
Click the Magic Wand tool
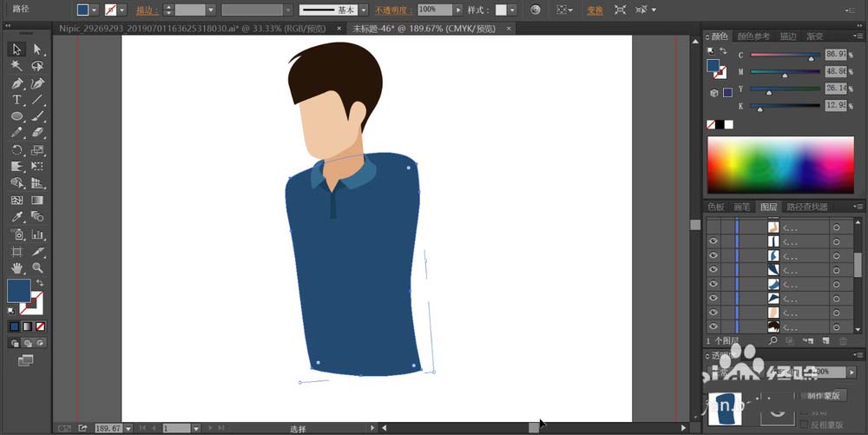tap(16, 66)
